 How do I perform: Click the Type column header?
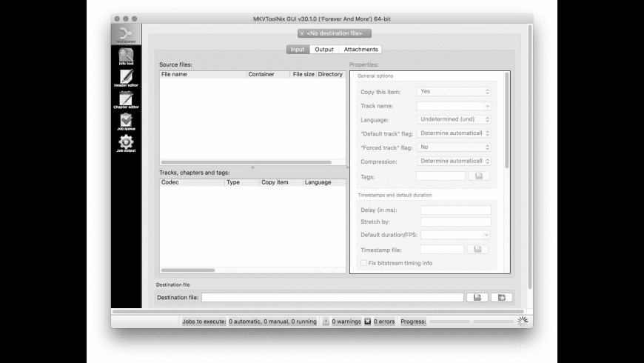point(242,182)
